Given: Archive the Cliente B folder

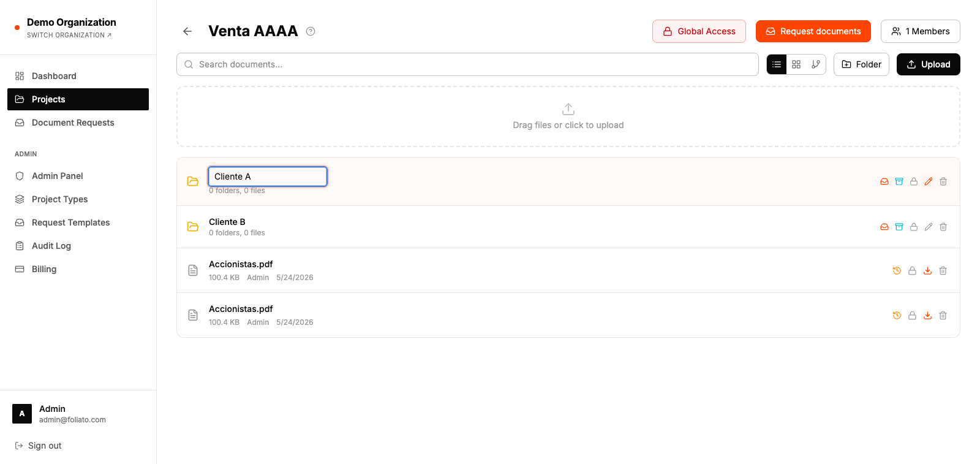Looking at the screenshot, I should [x=899, y=227].
